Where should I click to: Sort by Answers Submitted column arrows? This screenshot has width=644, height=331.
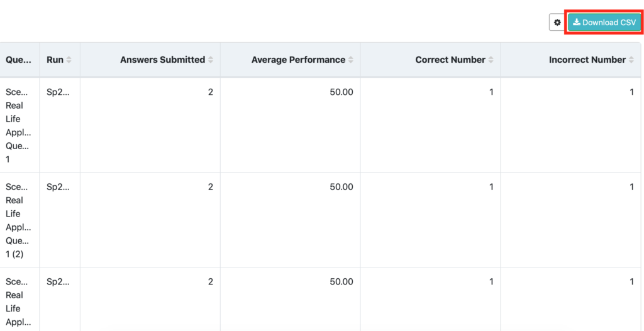[x=210, y=60]
